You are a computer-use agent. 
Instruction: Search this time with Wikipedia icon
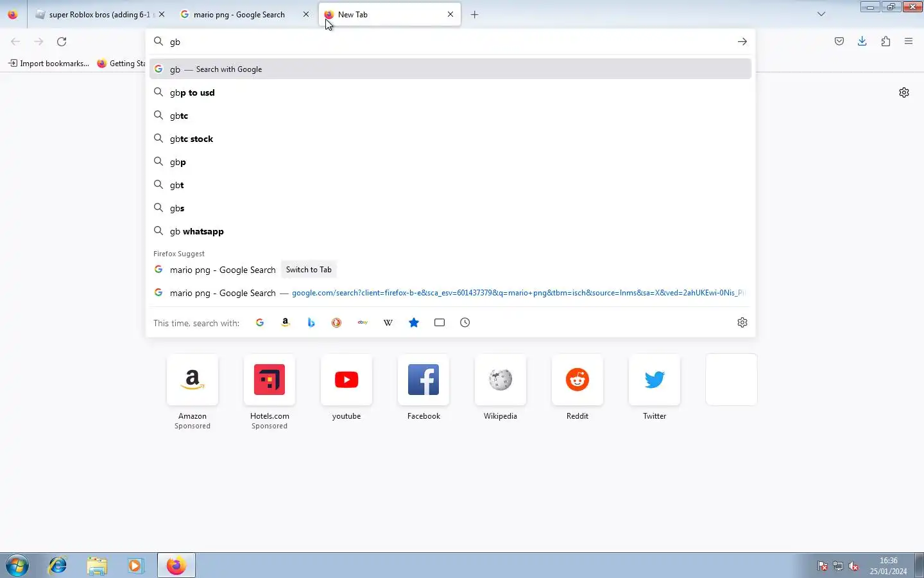pos(388,322)
